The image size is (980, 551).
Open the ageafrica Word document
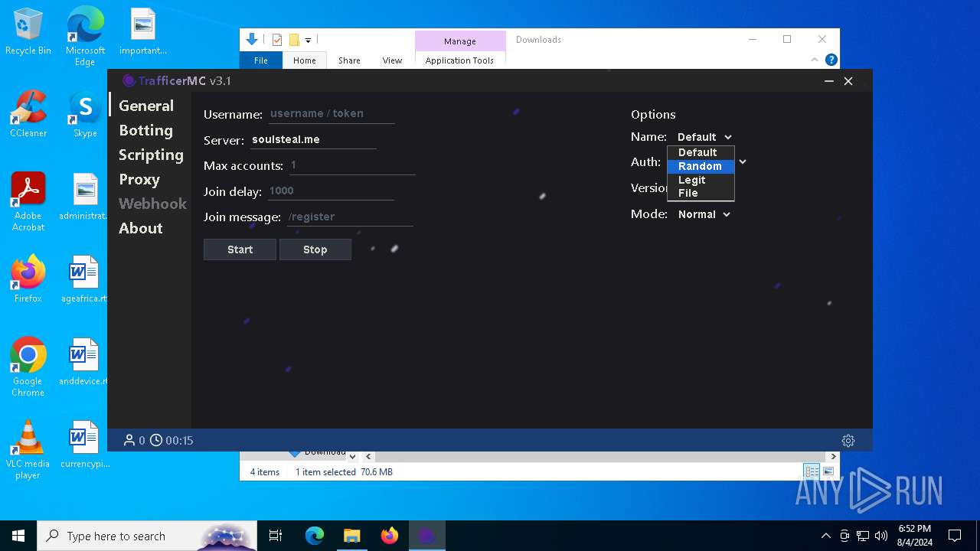(84, 280)
